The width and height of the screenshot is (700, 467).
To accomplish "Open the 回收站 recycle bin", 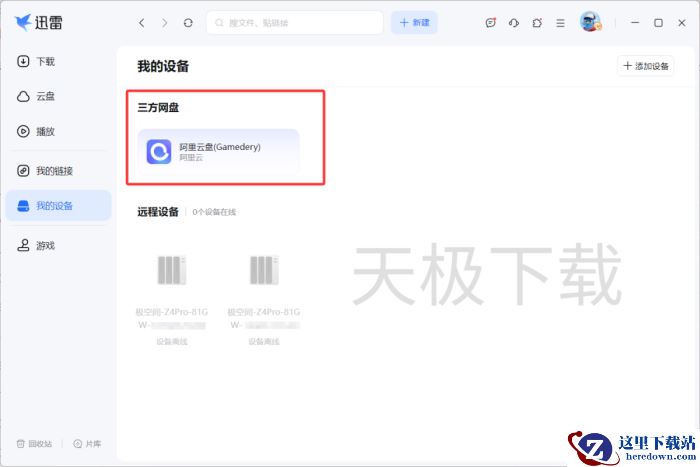I will pyautogui.click(x=34, y=444).
